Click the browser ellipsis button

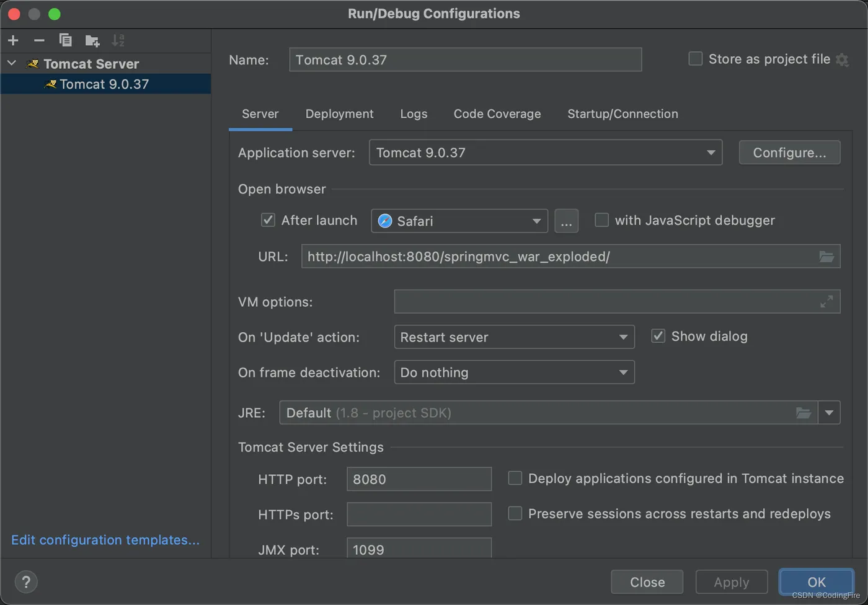[x=566, y=221]
